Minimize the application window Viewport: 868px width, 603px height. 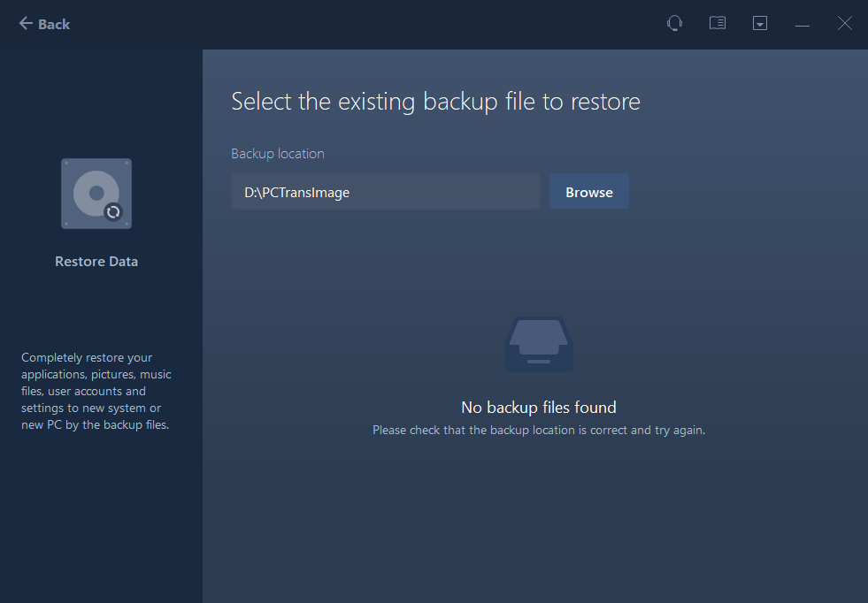click(803, 25)
